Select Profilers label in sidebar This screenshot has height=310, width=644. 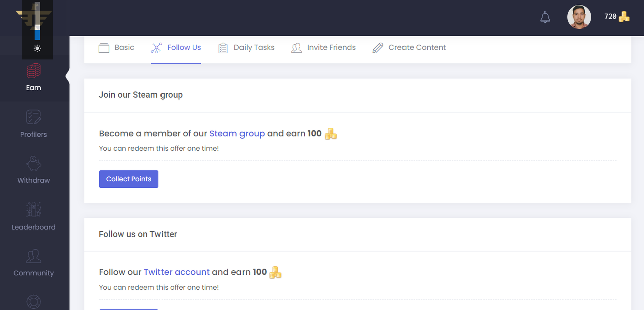(34, 134)
